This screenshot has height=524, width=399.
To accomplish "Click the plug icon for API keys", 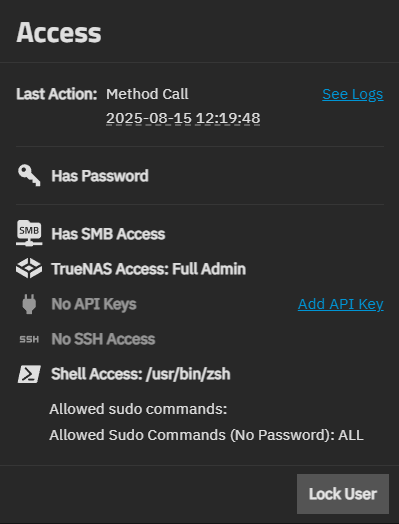I will pyautogui.click(x=29, y=304).
